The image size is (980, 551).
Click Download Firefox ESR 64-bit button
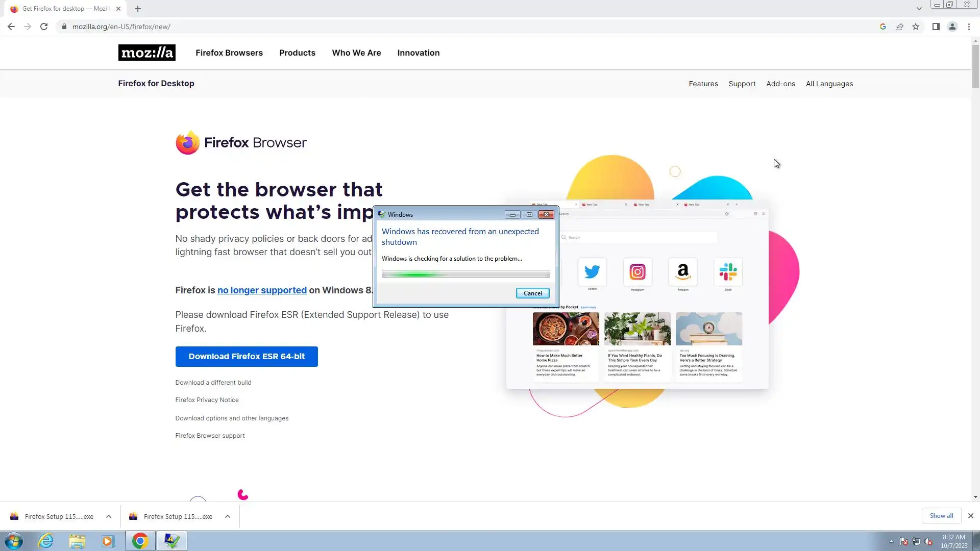[247, 356]
